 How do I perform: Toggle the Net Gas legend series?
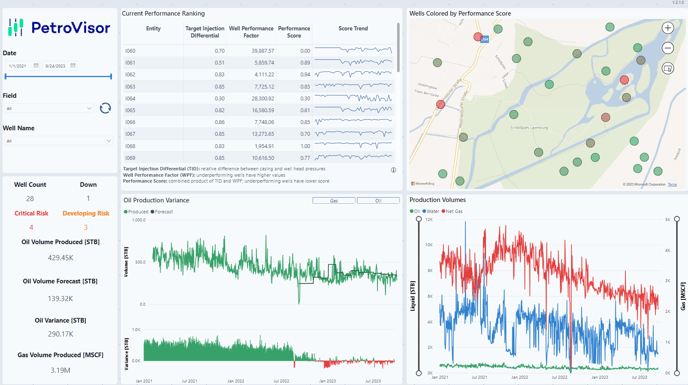[x=452, y=211]
